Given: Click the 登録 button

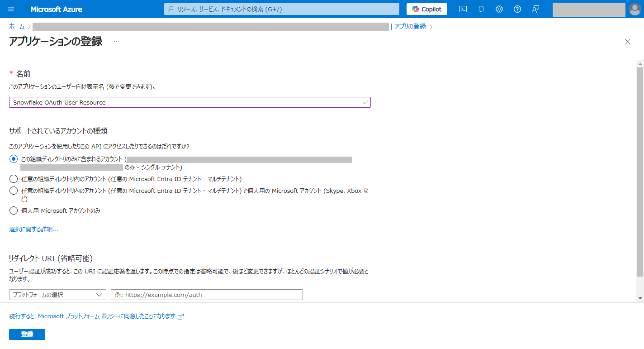Looking at the screenshot, I should pyautogui.click(x=27, y=334).
